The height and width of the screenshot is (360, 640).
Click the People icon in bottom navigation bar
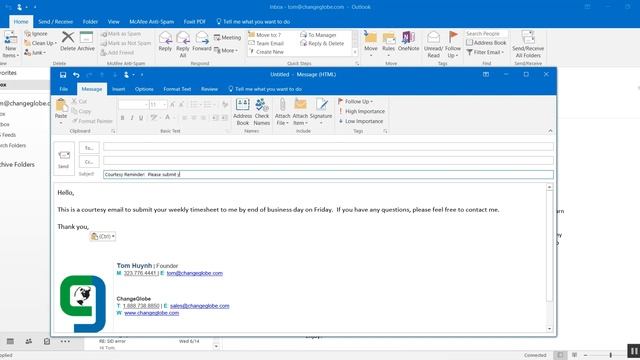[x=29, y=341]
